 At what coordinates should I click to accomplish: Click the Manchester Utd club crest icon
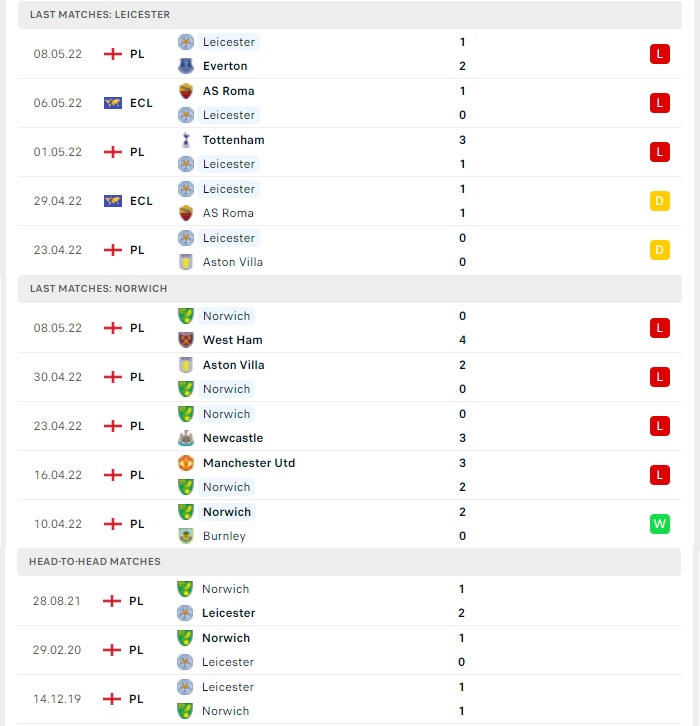(x=186, y=463)
